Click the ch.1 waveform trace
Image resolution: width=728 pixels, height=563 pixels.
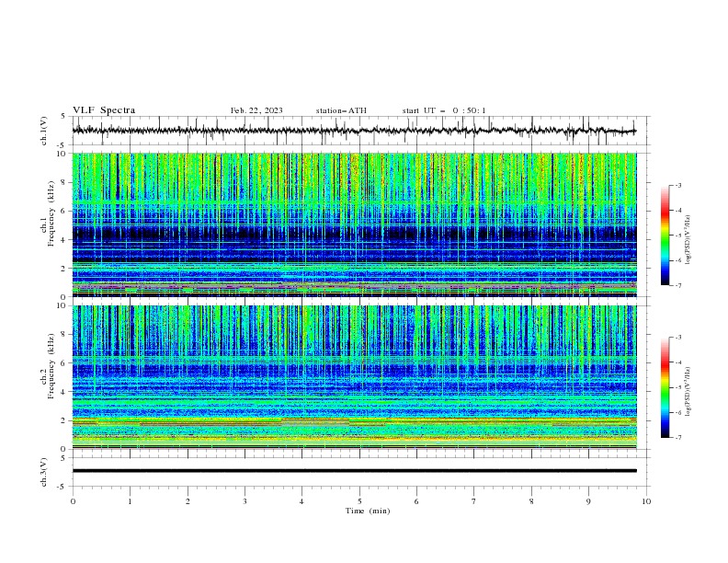coord(354,131)
